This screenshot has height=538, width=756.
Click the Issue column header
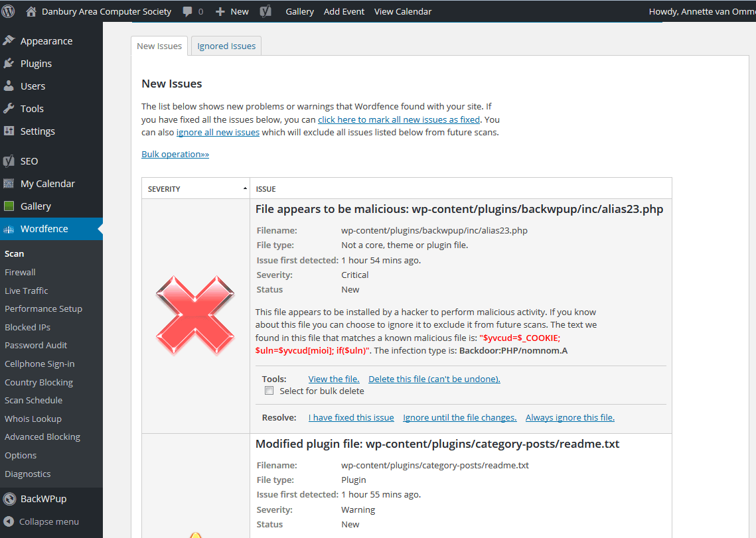[265, 189]
